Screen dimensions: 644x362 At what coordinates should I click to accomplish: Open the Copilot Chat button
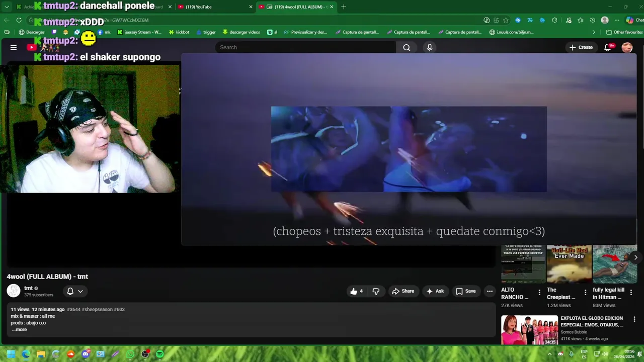coord(634,20)
